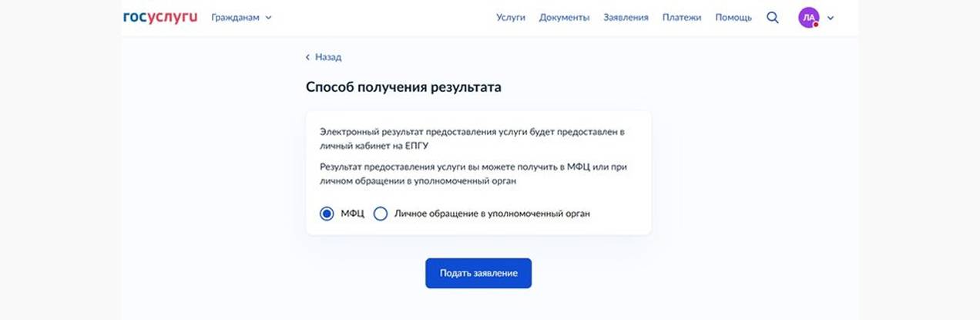Screen dimensions: 980x320
Task: Open the Заявления menu item
Action: click(626, 17)
